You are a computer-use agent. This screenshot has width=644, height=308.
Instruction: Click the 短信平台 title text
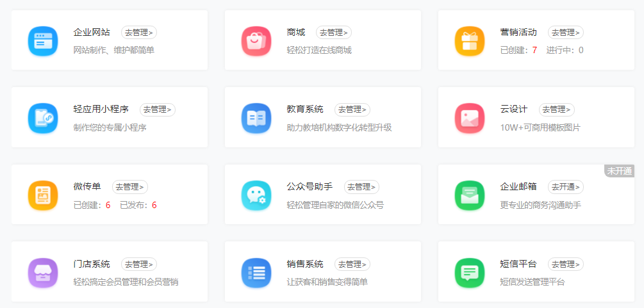tap(518, 264)
